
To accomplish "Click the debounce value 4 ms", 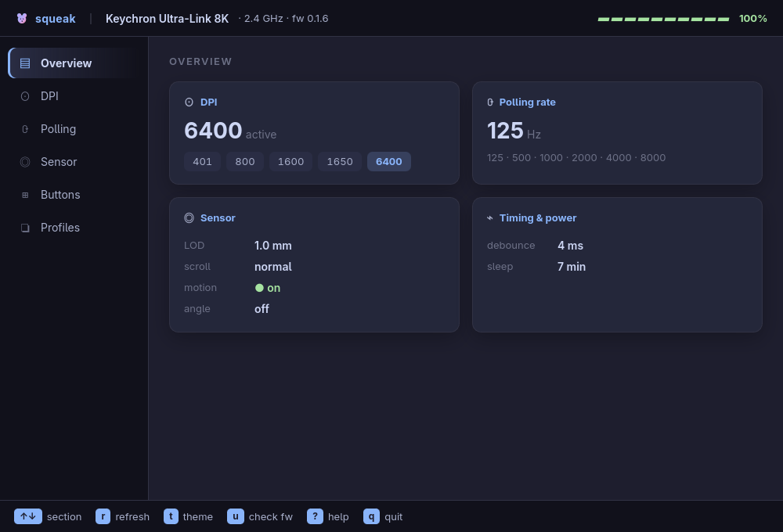I will 570,246.
